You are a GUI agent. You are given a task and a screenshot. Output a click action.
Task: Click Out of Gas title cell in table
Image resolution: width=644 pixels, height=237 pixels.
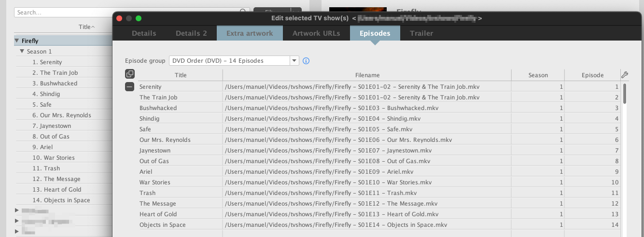[x=181, y=161]
